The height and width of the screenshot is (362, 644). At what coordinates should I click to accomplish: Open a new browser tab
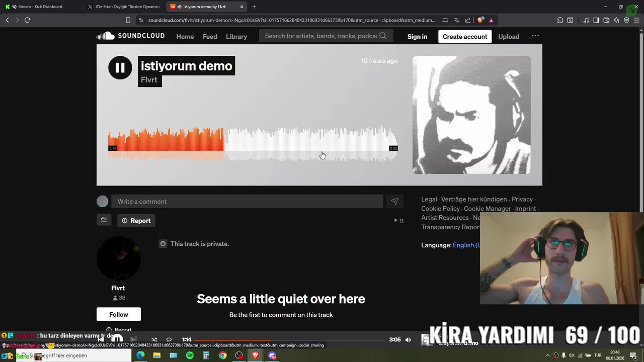click(254, 7)
